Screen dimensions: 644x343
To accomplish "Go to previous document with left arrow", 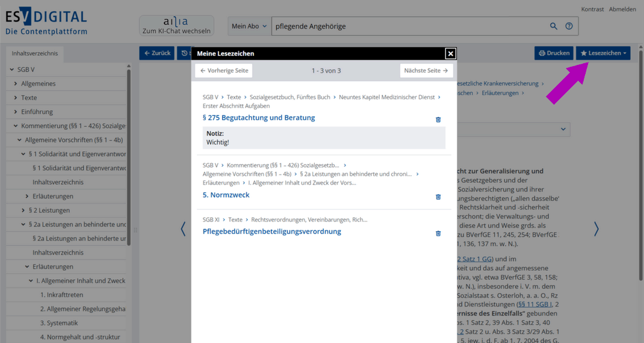I will click(x=183, y=229).
